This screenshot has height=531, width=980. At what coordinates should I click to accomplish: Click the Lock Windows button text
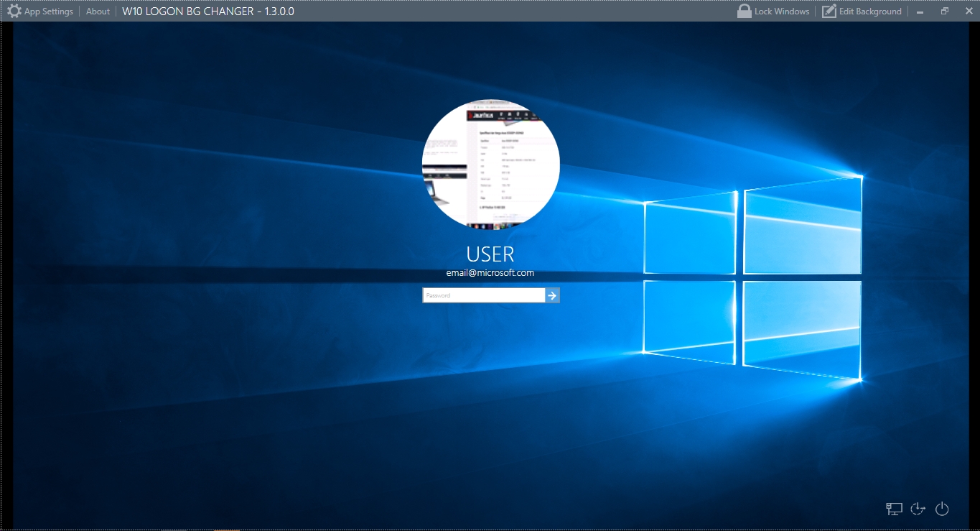point(782,11)
